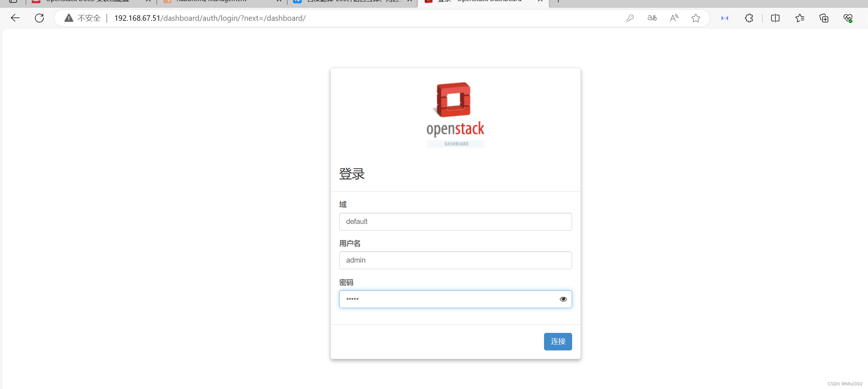
Task: Focus the domain field containing default
Action: [x=455, y=221]
